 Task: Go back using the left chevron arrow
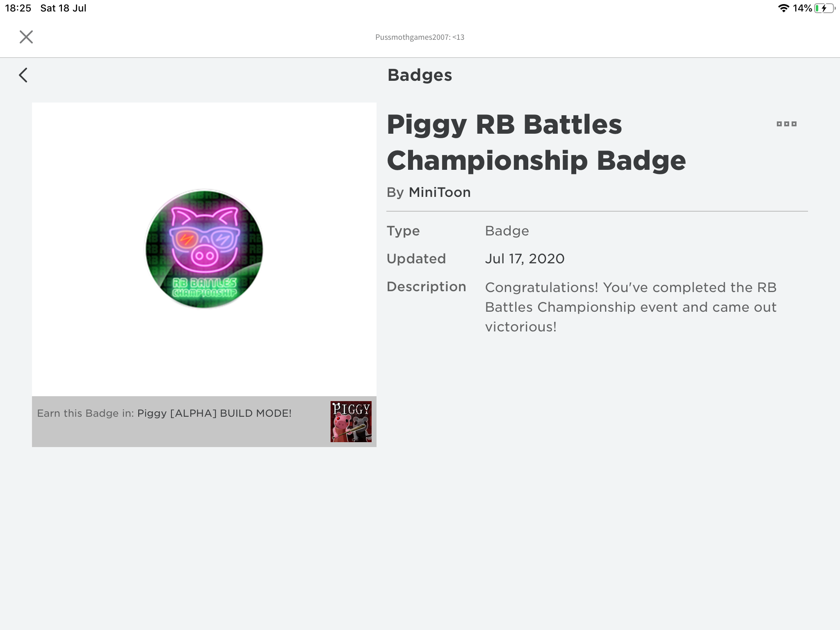[23, 75]
